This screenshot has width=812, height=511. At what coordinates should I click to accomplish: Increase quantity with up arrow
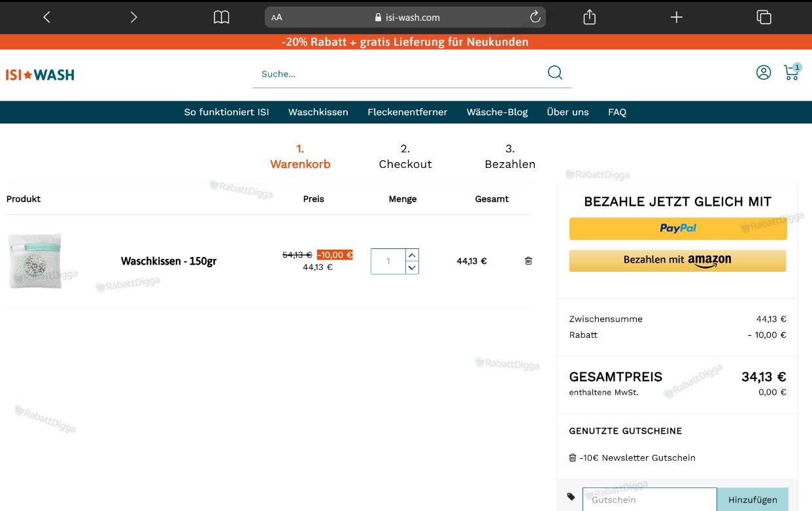click(412, 255)
